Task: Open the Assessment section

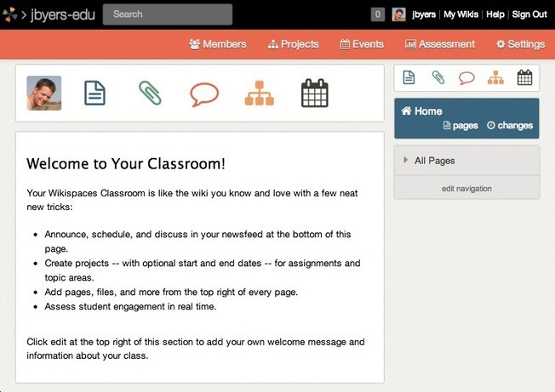Action: click(439, 44)
